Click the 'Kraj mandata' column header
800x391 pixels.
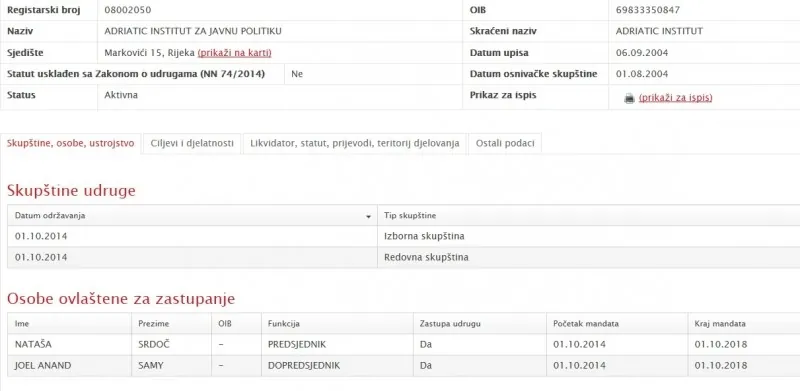tap(744, 324)
